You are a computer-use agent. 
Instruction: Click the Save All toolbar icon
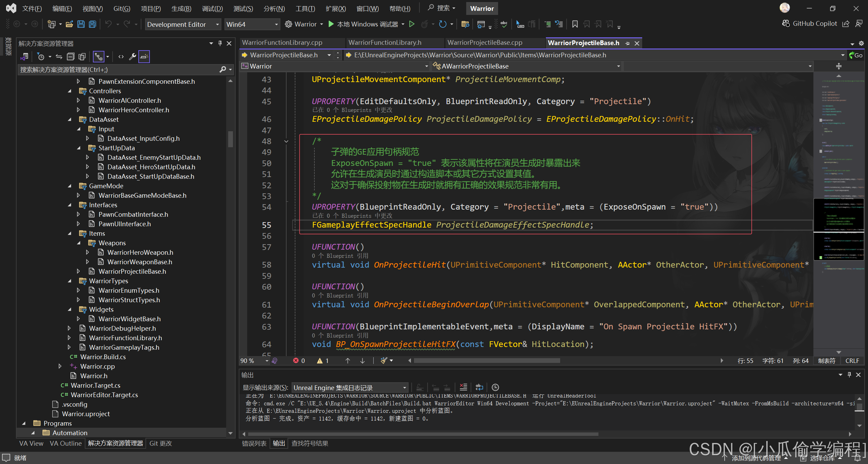pyautogui.click(x=93, y=24)
